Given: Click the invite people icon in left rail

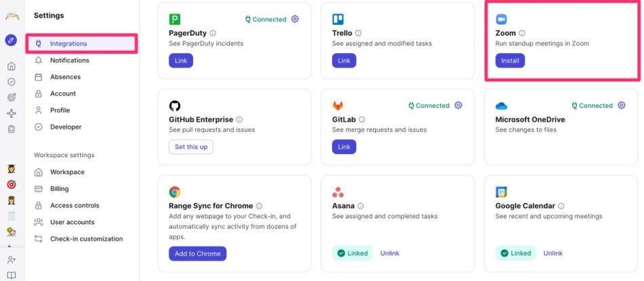Looking at the screenshot, I should tap(11, 260).
